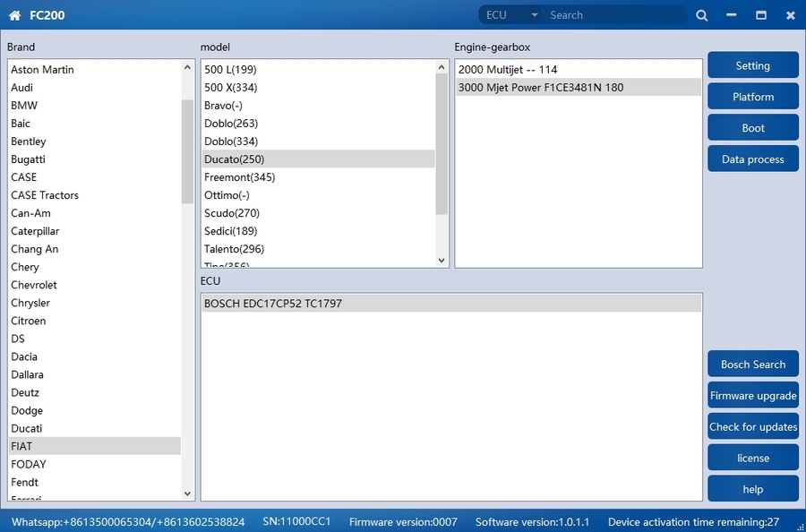The height and width of the screenshot is (532, 806).
Task: Select BOSCH EDC17CP52 TC1797 ECU entry
Action: 273,304
